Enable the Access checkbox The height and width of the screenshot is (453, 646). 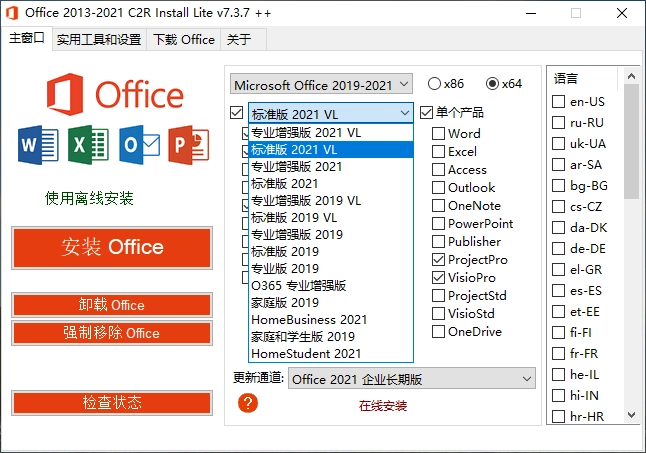pyautogui.click(x=438, y=169)
